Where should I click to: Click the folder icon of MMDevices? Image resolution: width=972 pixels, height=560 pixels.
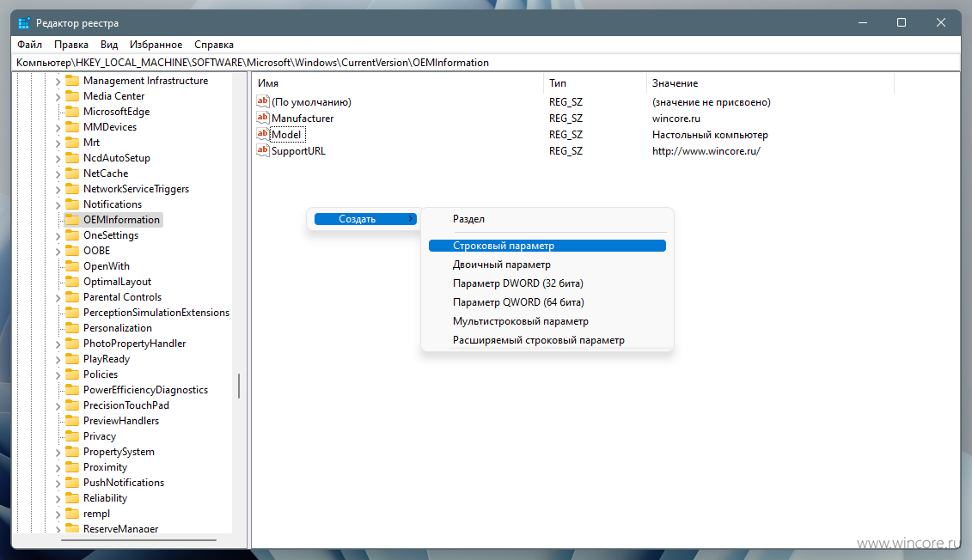[72, 127]
